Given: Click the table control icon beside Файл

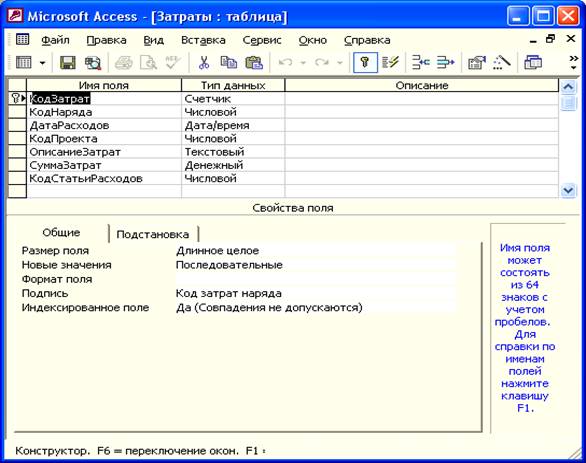Looking at the screenshot, I should [x=22, y=40].
